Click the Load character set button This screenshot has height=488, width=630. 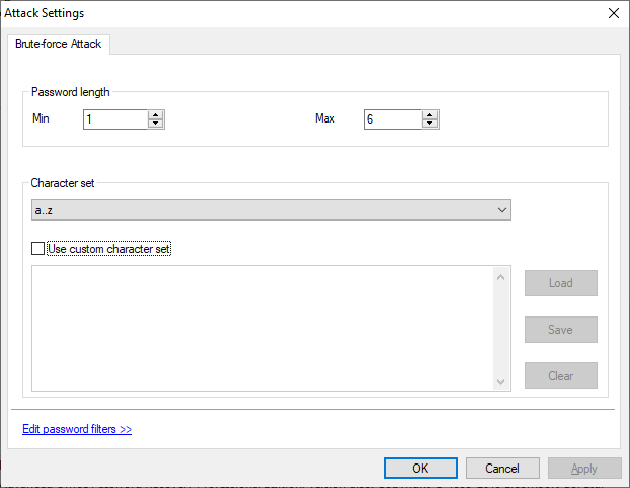[561, 283]
